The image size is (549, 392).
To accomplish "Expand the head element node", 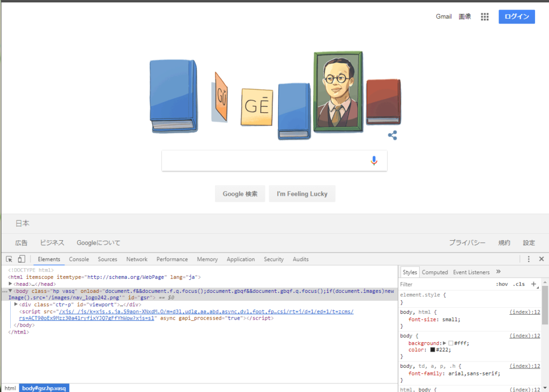I will coord(10,284).
